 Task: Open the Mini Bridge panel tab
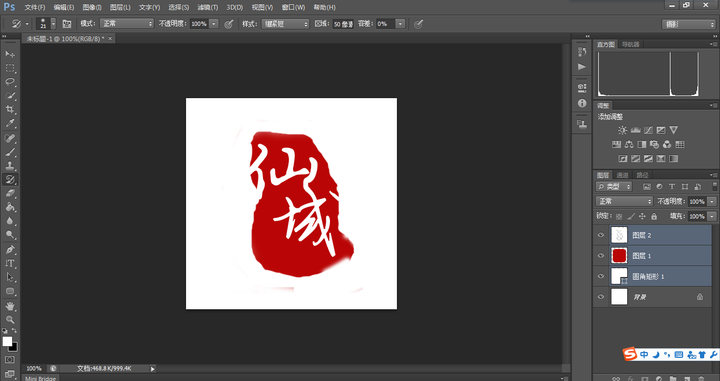pyautogui.click(x=40, y=378)
